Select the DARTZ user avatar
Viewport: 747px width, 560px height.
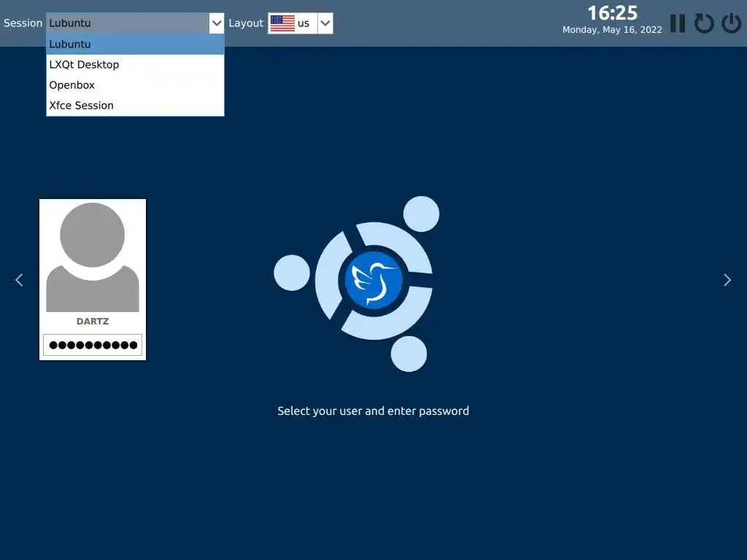[93, 257]
